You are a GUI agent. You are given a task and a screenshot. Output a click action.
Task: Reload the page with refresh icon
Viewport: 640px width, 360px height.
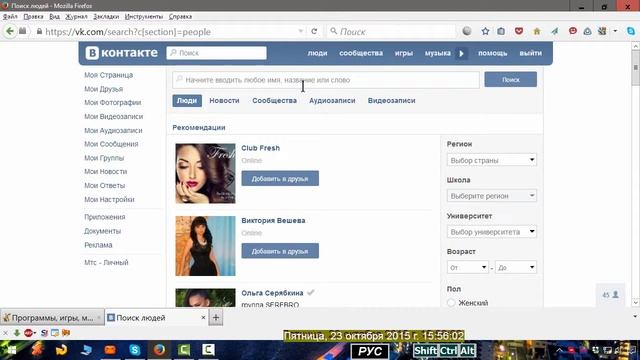[x=314, y=31]
